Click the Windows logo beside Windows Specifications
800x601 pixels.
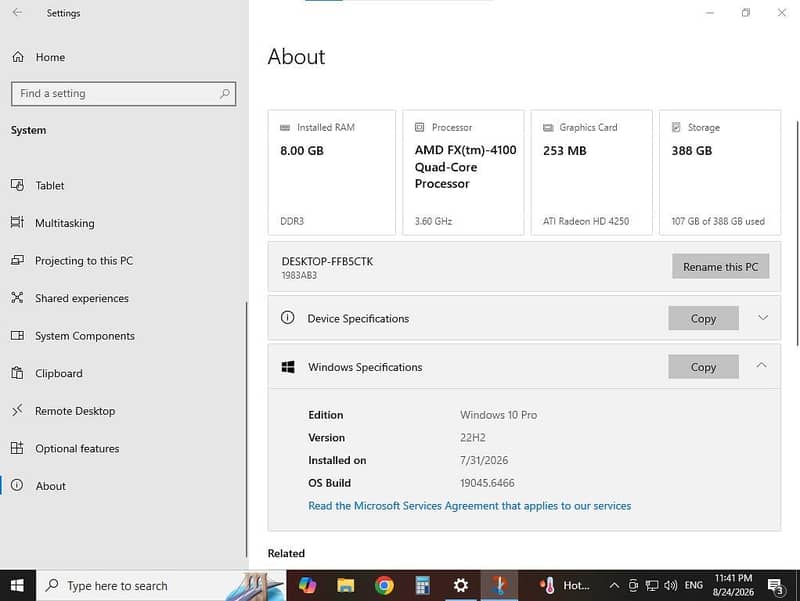pyautogui.click(x=288, y=367)
